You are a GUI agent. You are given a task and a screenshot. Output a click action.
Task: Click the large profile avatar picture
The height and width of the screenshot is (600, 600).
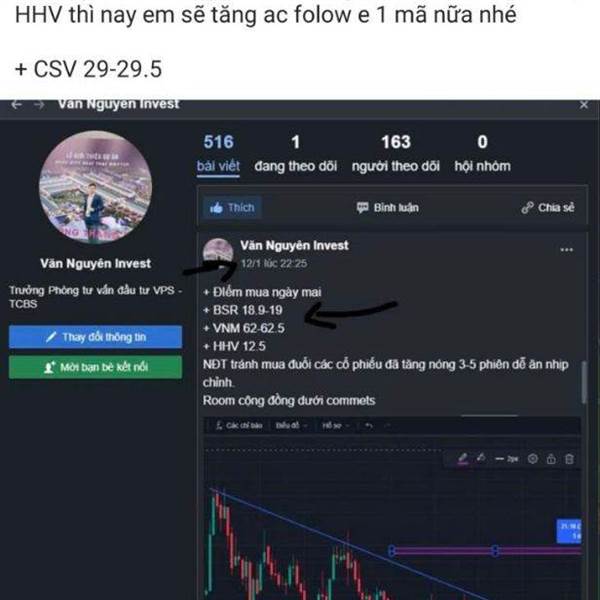[x=96, y=188]
